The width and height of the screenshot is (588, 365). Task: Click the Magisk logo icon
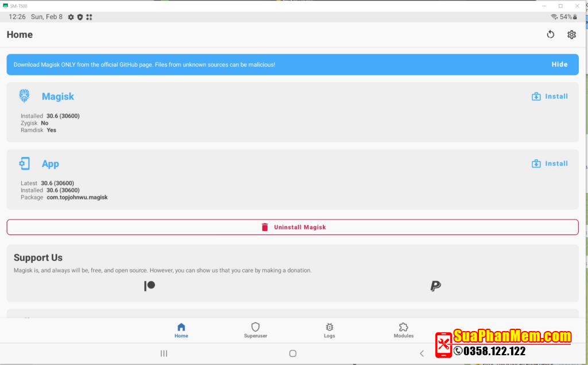click(x=24, y=96)
